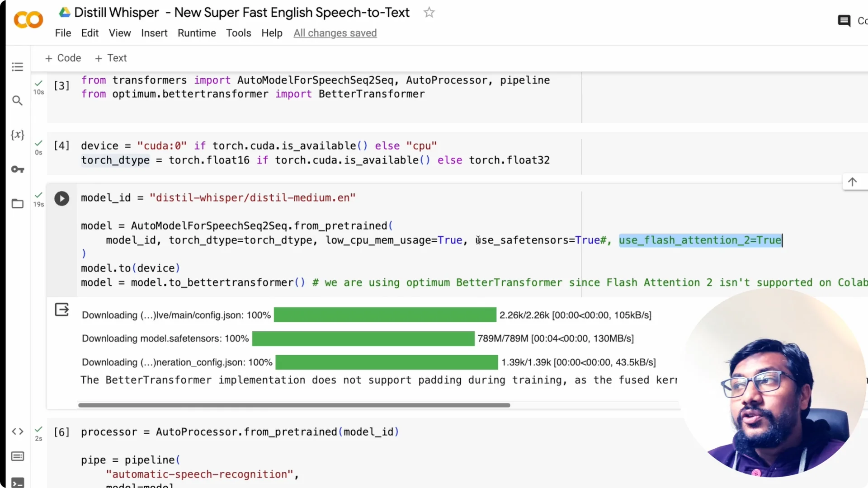Open a terminal from the sidebar
Screen dimensions: 868x488
pyautogui.click(x=17, y=482)
